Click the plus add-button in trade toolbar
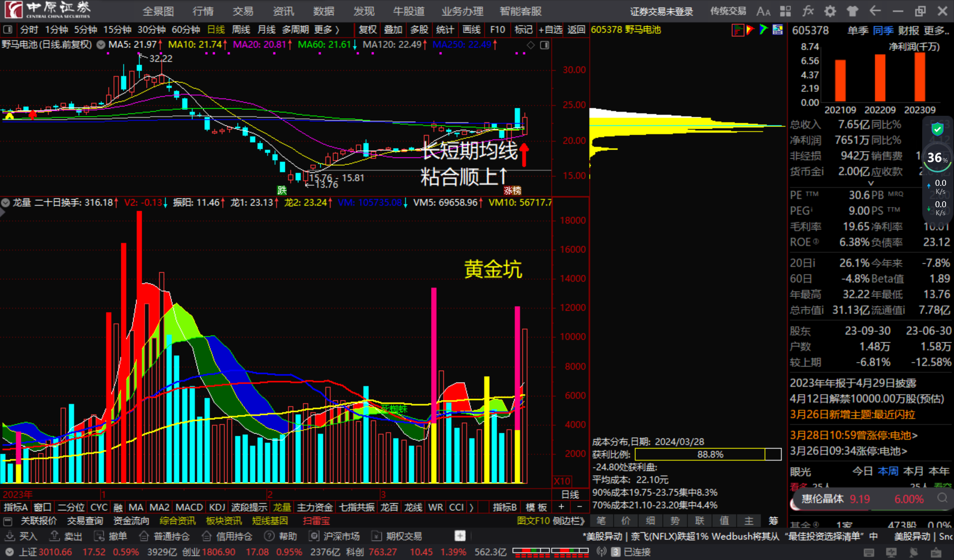Screen dimensions: 954x560 [460, 536]
